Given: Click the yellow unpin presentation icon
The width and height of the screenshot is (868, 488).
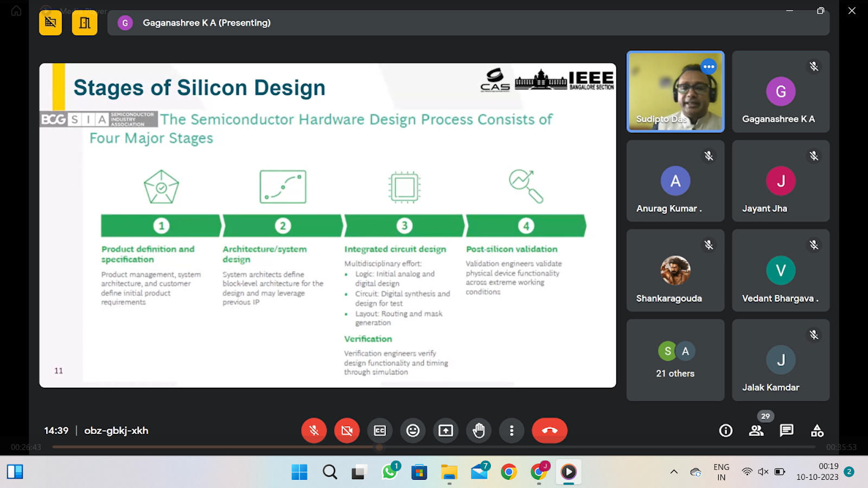Looking at the screenshot, I should pyautogui.click(x=50, y=23).
